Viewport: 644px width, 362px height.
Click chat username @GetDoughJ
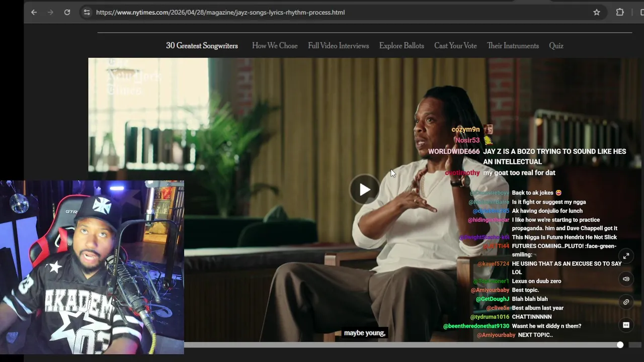click(x=493, y=299)
